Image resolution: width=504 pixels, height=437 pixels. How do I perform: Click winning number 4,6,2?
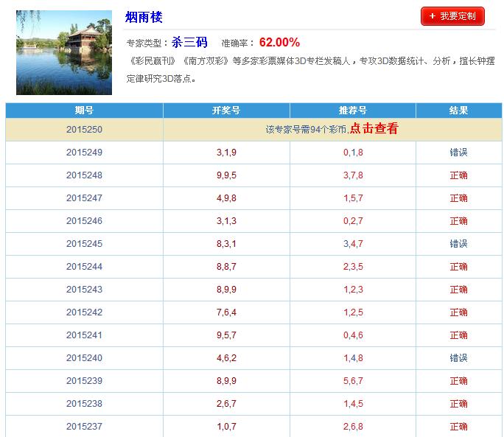226,358
